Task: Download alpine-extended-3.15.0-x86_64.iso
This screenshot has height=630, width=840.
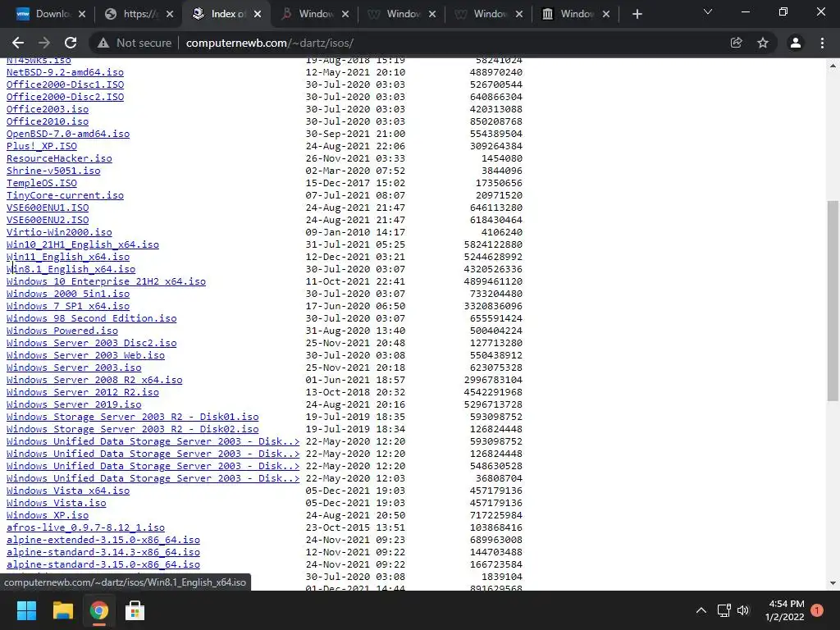Action: click(103, 541)
